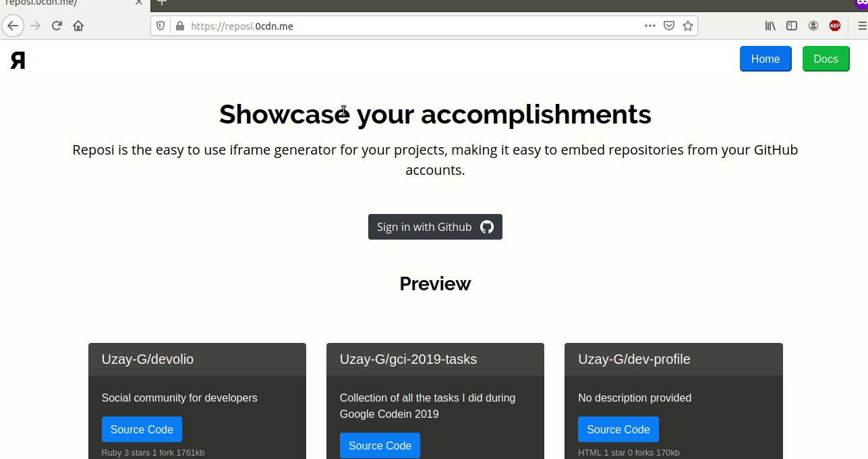Click the Uzay-G/devolio card title
This screenshot has width=868, height=459.
pyautogui.click(x=148, y=359)
